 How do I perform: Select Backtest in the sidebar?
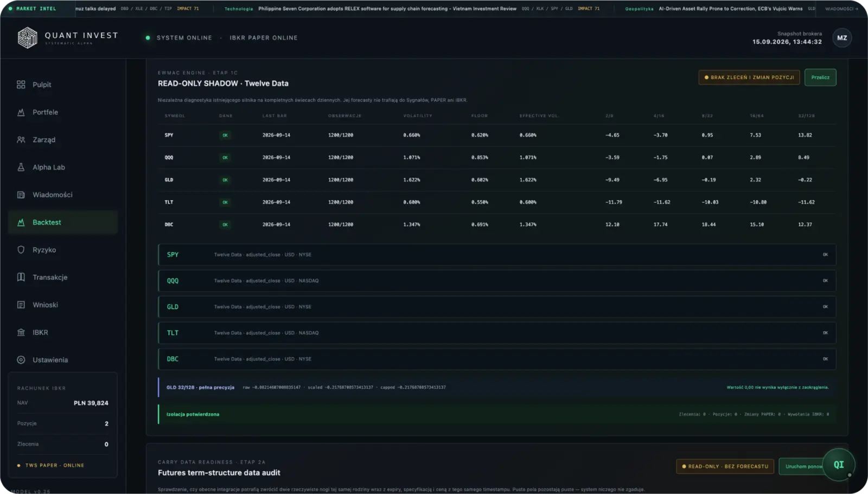click(63, 222)
